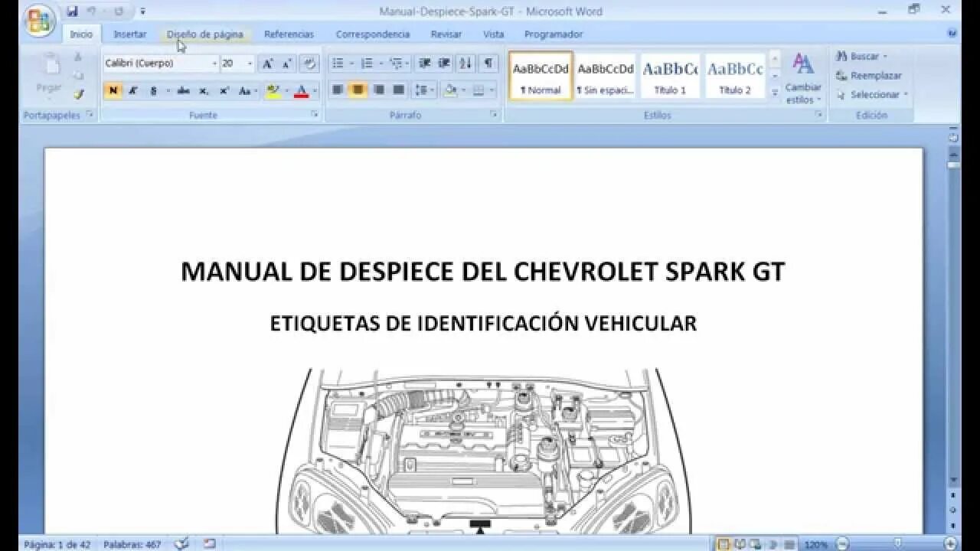Increase font size with Grow Font
Screen dimensions: 980x551
pos(267,64)
